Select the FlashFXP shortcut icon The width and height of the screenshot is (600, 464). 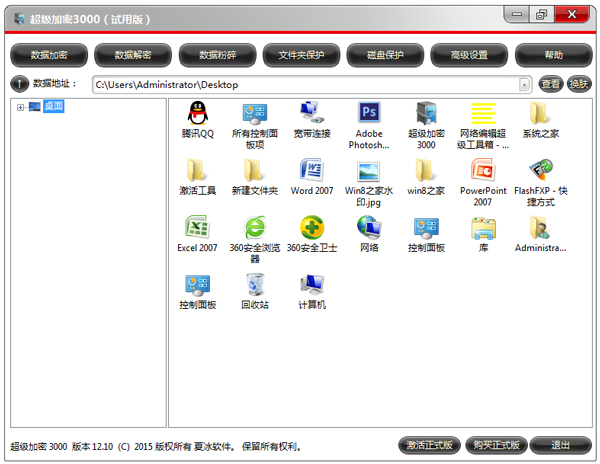pyautogui.click(x=541, y=172)
